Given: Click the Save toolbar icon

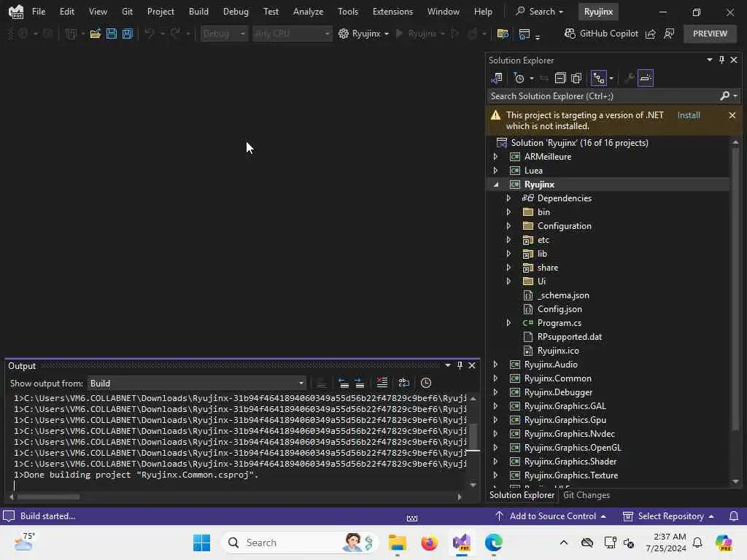Looking at the screenshot, I should tap(112, 34).
